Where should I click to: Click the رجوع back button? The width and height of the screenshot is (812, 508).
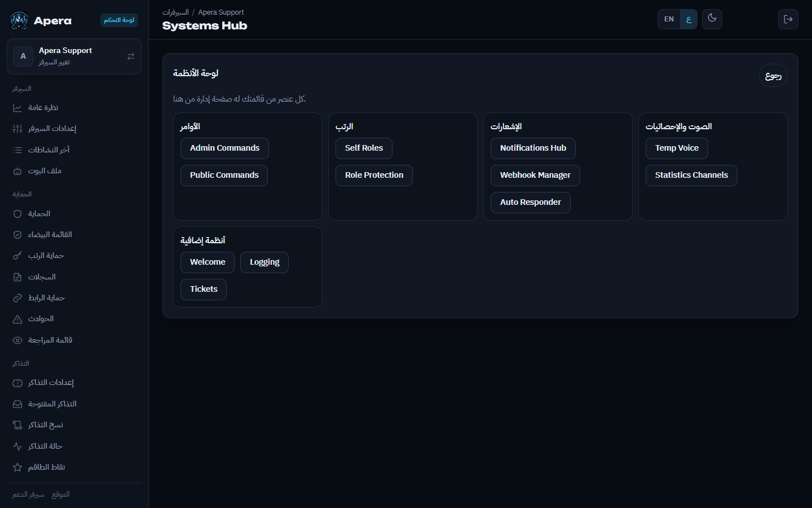point(773,76)
